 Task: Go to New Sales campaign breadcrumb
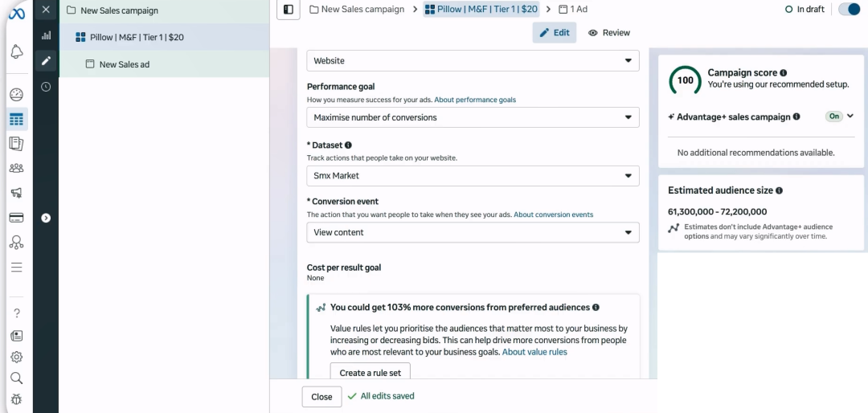click(357, 10)
